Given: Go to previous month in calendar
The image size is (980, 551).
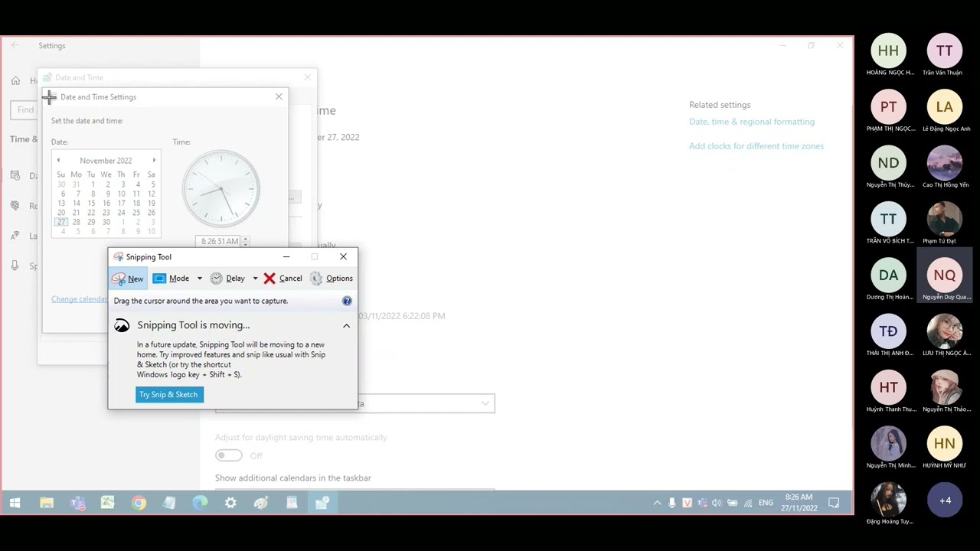Looking at the screenshot, I should click(x=58, y=161).
